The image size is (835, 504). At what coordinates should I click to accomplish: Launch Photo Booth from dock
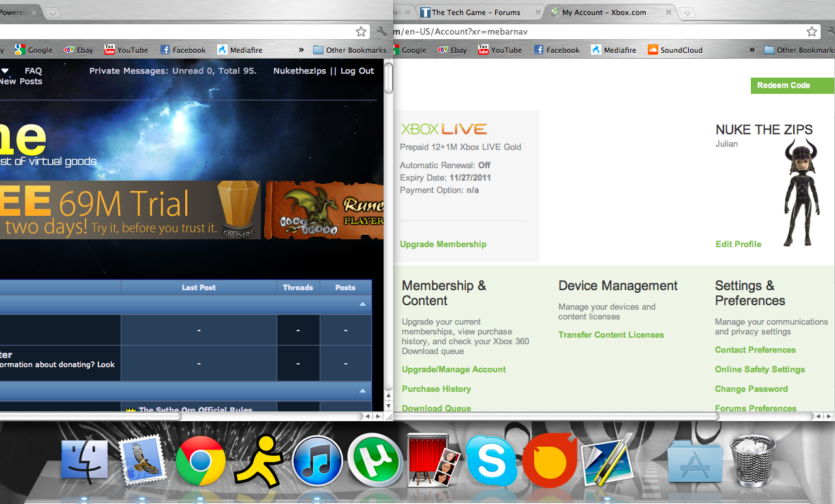click(433, 461)
